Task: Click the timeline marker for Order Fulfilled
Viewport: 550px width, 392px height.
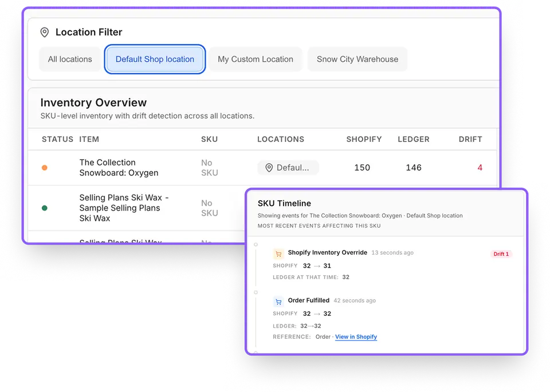Action: [256, 292]
